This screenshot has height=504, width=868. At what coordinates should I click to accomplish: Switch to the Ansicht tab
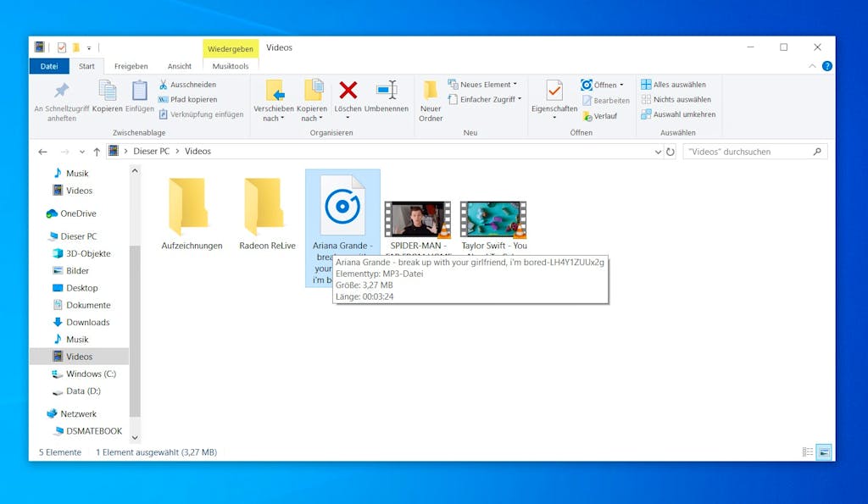pos(180,66)
